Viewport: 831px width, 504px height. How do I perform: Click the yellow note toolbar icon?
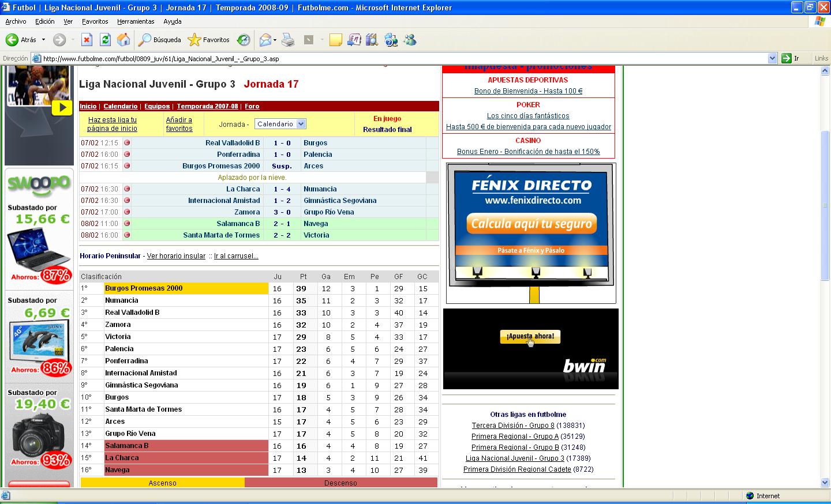[335, 40]
